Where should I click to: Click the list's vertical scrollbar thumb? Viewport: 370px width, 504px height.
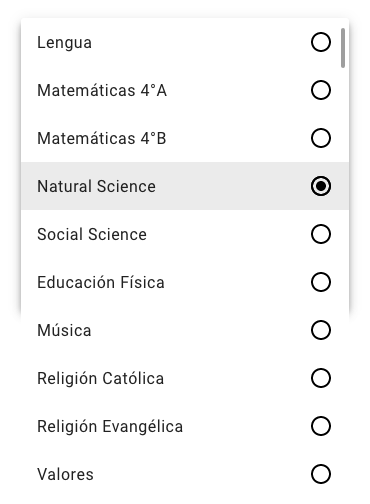(343, 48)
